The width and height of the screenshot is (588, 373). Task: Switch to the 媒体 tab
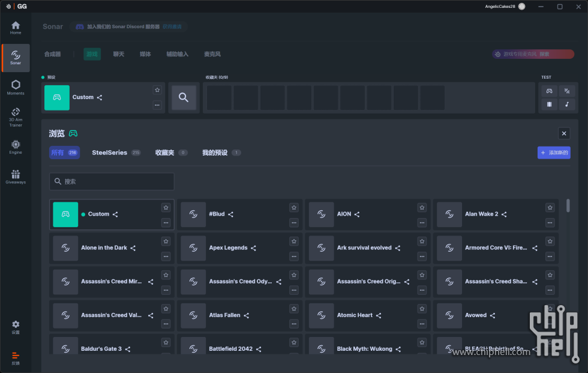click(x=145, y=54)
